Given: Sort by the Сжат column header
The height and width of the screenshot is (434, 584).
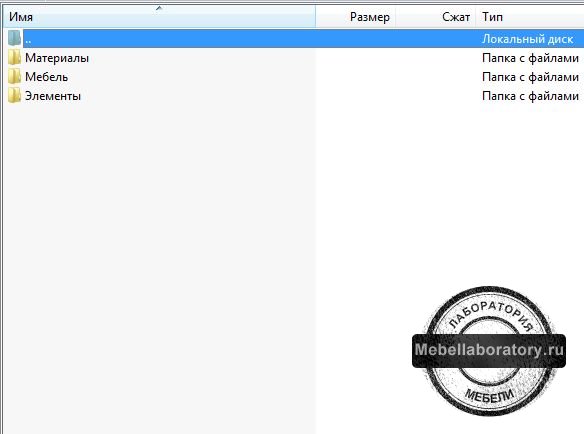Looking at the screenshot, I should 435,17.
